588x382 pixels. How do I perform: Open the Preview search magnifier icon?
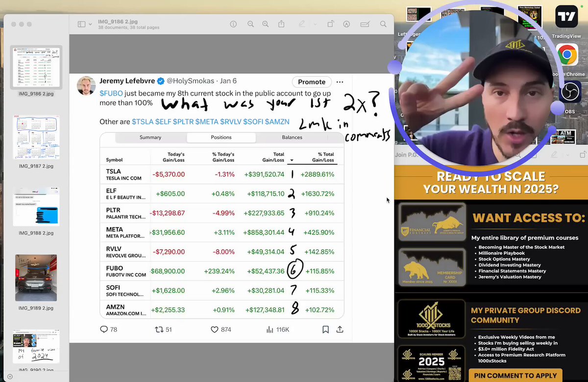(x=383, y=24)
